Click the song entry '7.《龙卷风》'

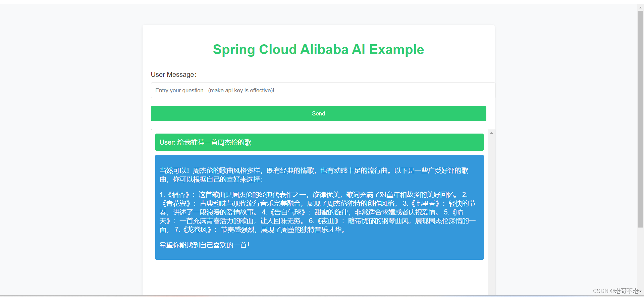(194, 230)
